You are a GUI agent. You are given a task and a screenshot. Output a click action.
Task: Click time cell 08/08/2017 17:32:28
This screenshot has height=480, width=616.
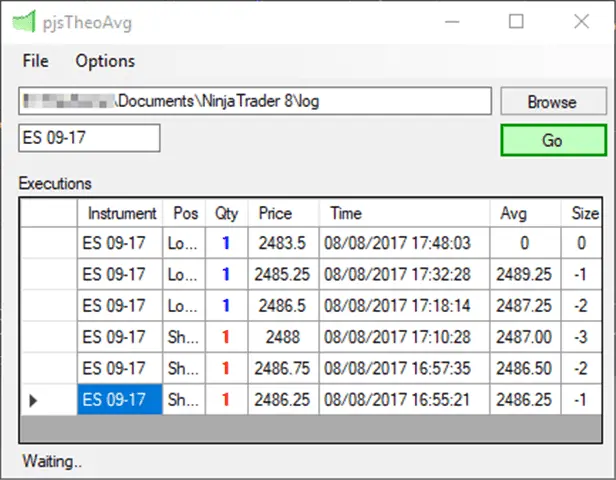405,275
